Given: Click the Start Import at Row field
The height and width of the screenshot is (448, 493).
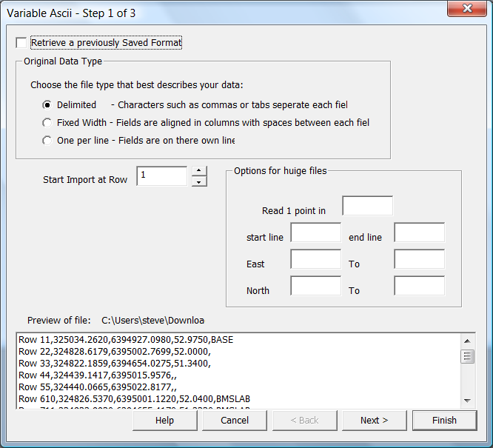Looking at the screenshot, I should (162, 176).
